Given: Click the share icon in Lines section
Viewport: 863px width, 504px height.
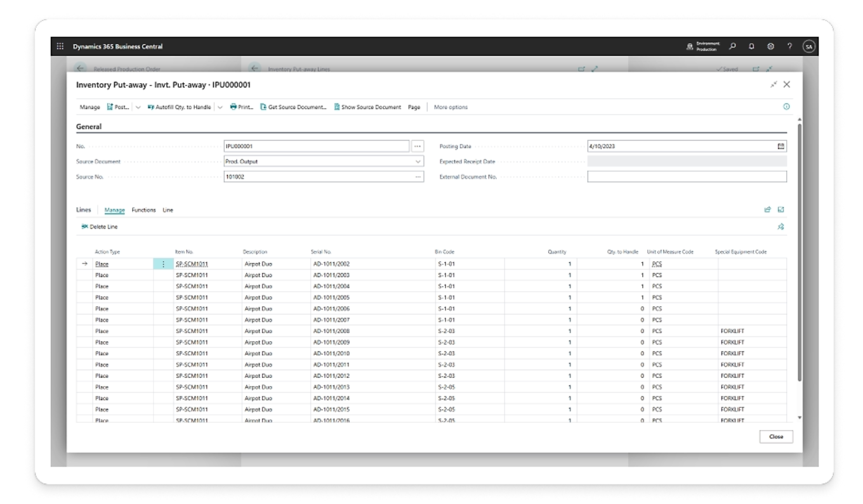Looking at the screenshot, I should pyautogui.click(x=767, y=210).
